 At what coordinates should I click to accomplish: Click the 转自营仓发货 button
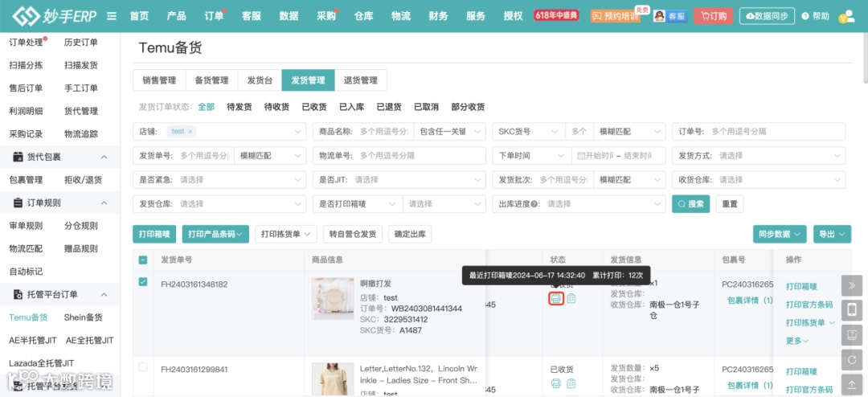click(353, 234)
